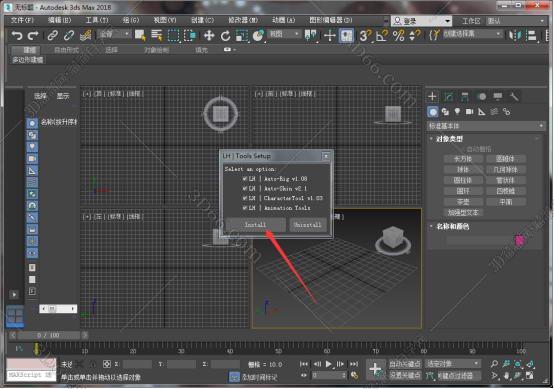
Task: Open the Utilities wrench tab
Action: pyautogui.click(x=514, y=96)
